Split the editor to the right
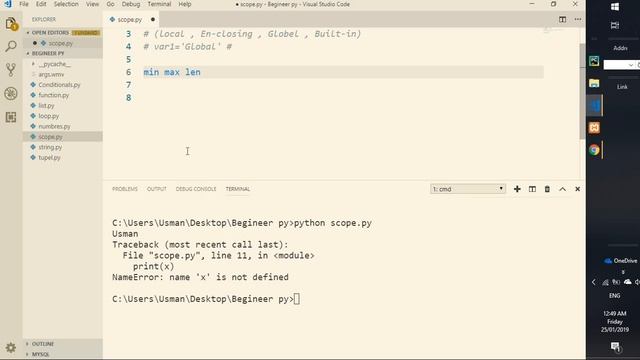 (562, 19)
